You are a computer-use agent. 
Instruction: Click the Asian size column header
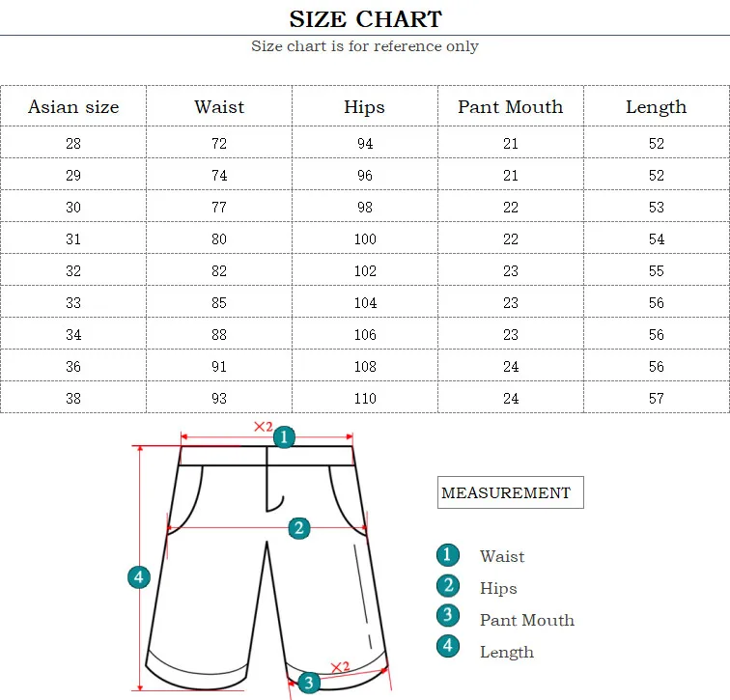coord(73,107)
